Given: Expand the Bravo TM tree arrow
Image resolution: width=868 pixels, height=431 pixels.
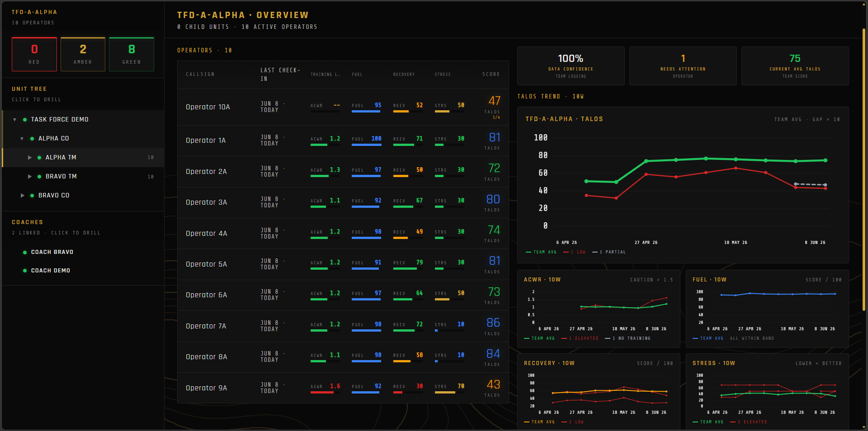Looking at the screenshot, I should point(29,177).
